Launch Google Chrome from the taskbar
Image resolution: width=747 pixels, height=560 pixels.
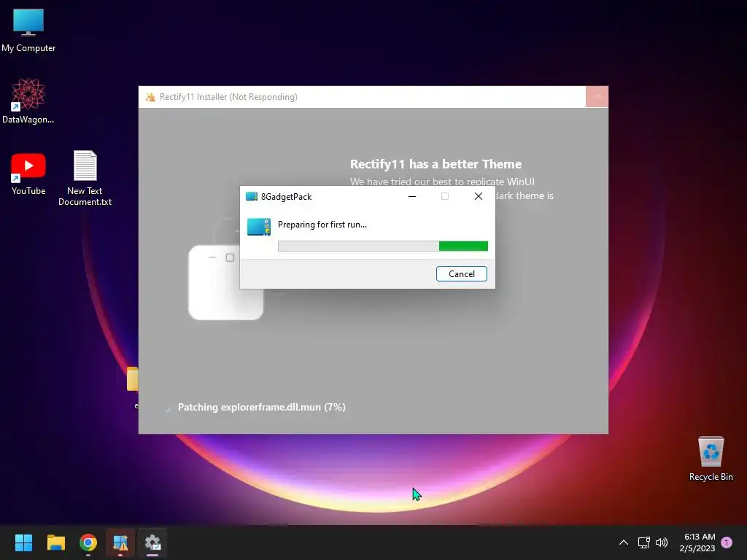click(88, 542)
